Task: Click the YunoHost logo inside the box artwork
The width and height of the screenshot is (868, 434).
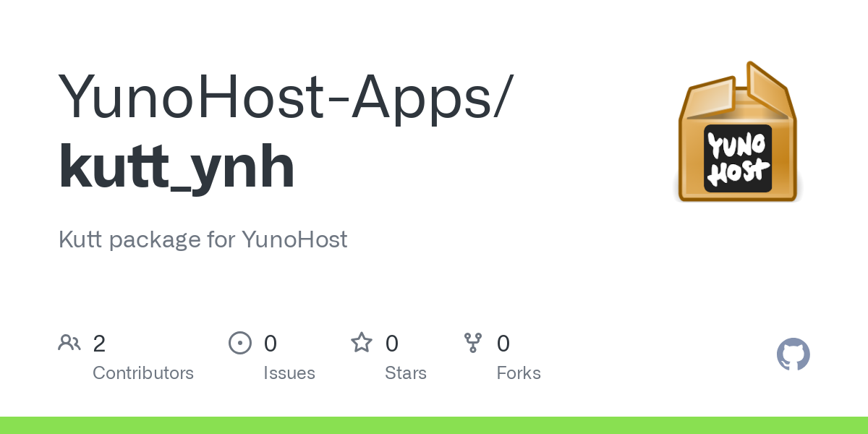Action: point(736,158)
